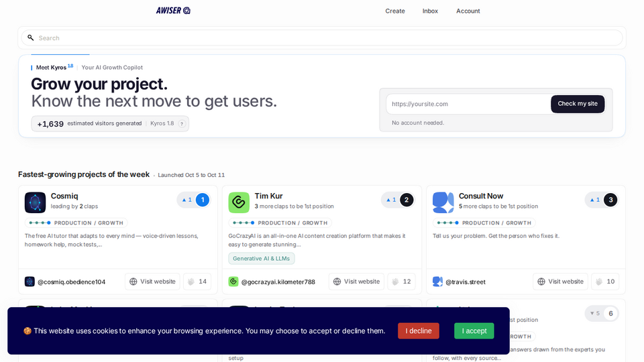The width and height of the screenshot is (644, 362).
Task: Click the Meet Kyros tab label
Action: (51, 67)
